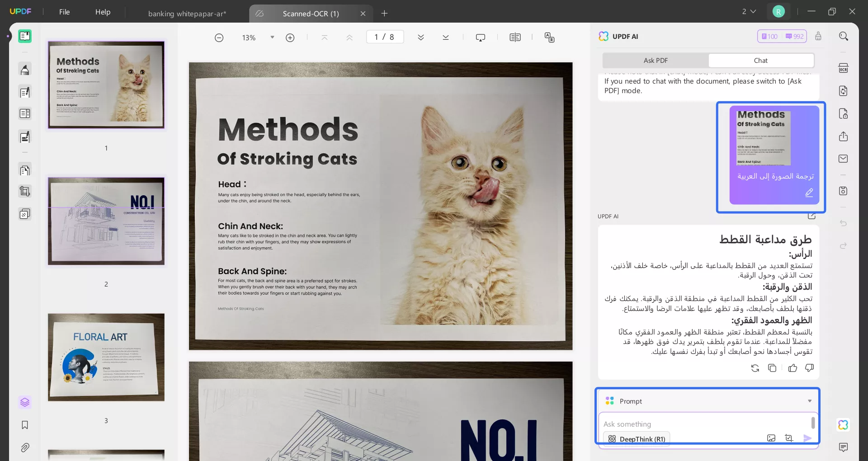
Task: Toggle the layers panel icon
Action: click(x=25, y=402)
